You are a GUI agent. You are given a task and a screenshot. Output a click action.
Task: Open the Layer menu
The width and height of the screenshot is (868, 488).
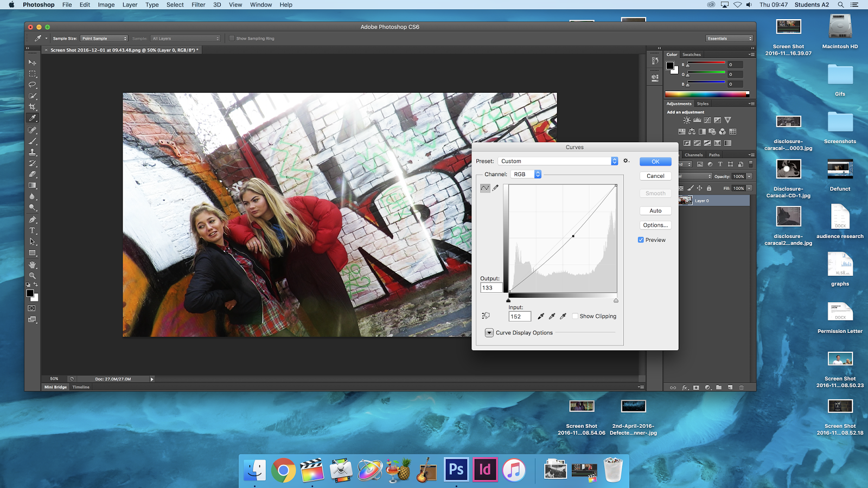[x=130, y=5]
